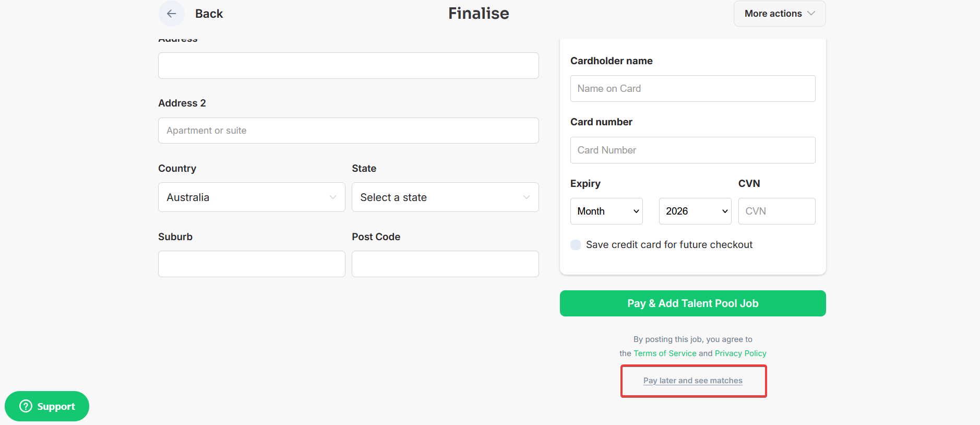Click the CVN input field
The width and height of the screenshot is (980, 425).
click(x=776, y=211)
